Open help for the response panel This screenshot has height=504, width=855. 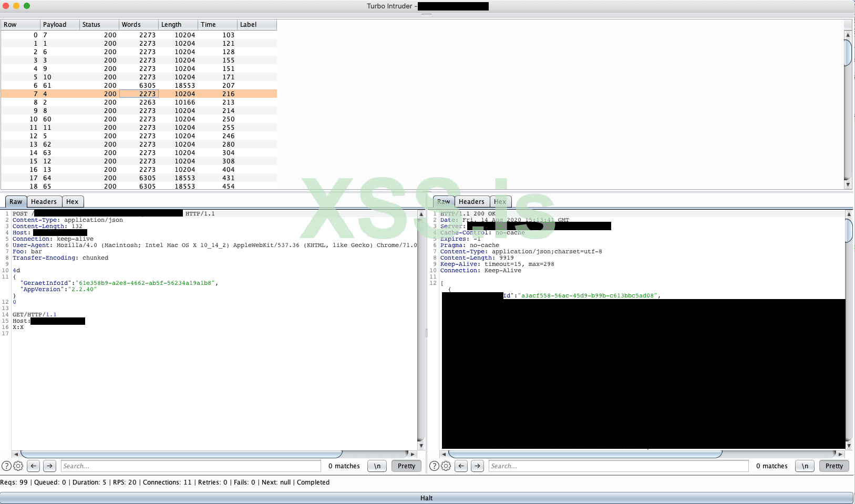(434, 466)
